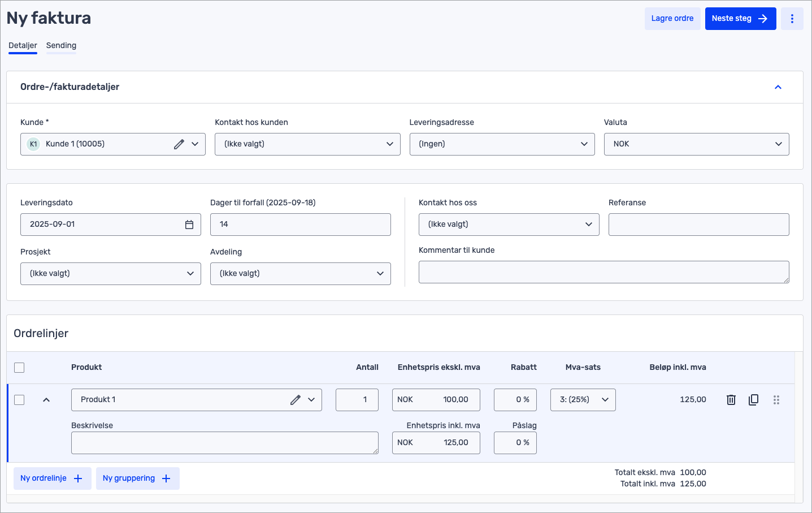Collapse the Produkt 1 order line details

(46, 400)
